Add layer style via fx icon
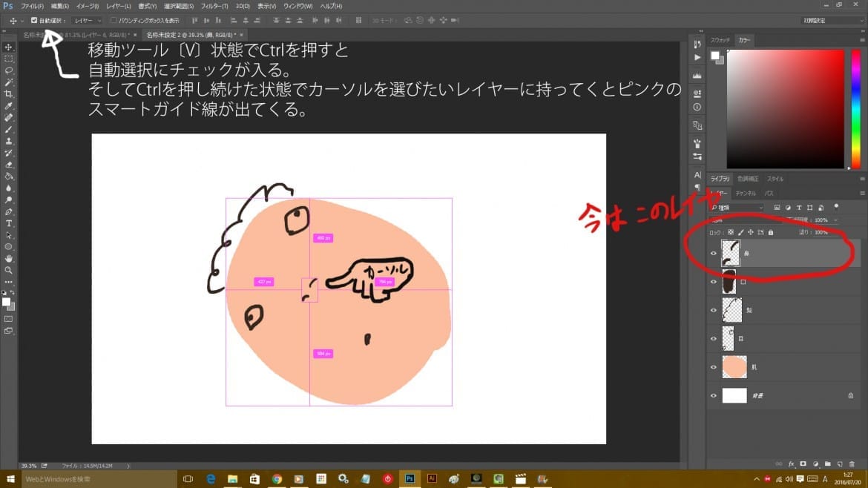The height and width of the screenshot is (488, 868). pos(792,464)
